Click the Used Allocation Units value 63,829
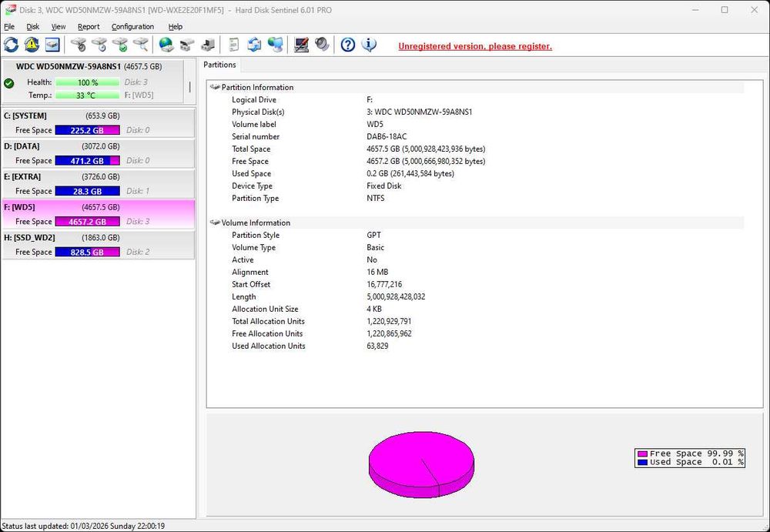 click(377, 346)
